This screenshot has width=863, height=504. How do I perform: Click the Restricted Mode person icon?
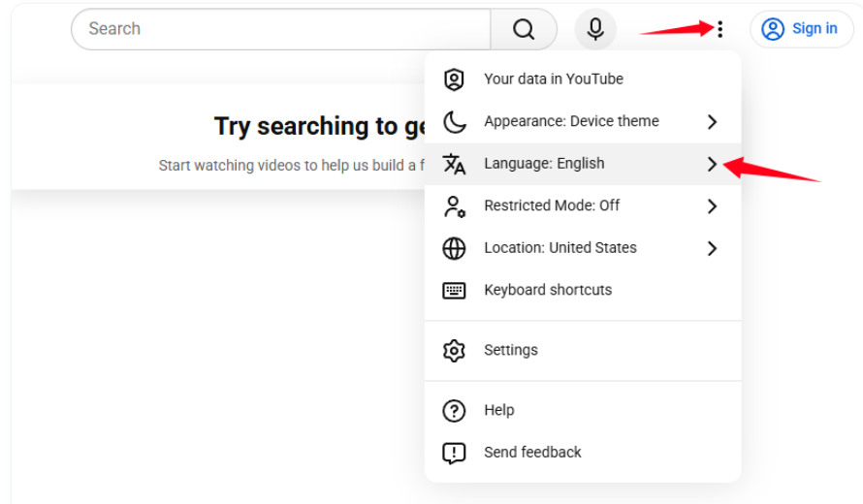point(454,206)
